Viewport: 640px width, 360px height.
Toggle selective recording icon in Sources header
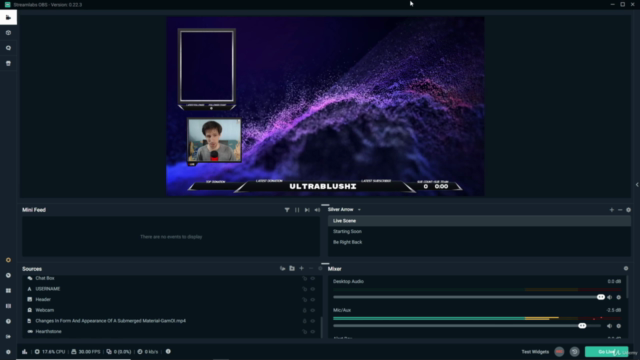point(282,269)
